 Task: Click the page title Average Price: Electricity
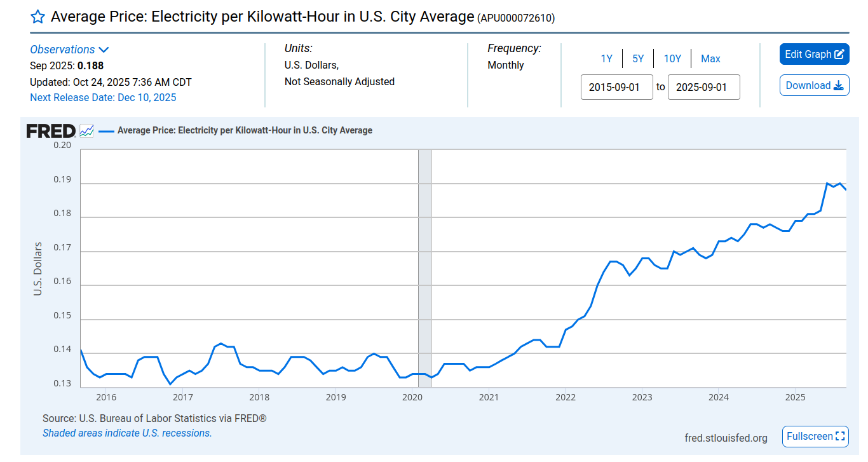(x=262, y=17)
